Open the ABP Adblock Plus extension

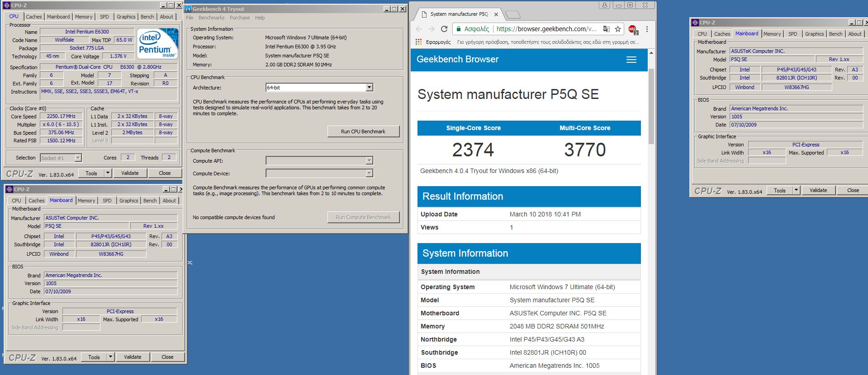coord(633,29)
